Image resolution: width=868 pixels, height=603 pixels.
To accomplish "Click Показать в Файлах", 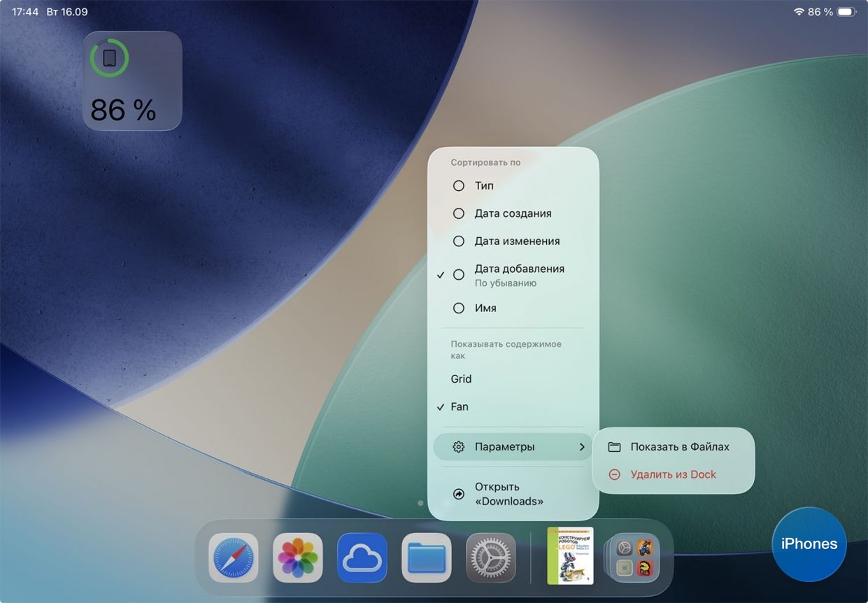I will pyautogui.click(x=679, y=447).
